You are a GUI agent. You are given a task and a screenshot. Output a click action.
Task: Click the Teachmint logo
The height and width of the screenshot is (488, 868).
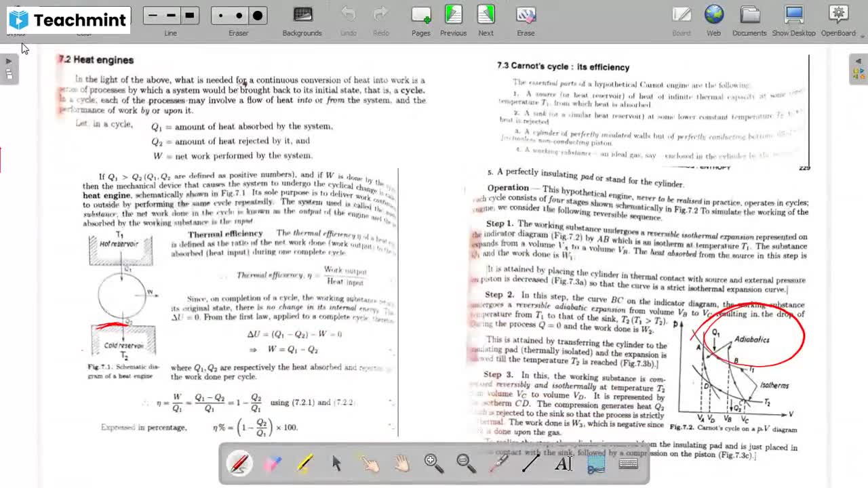(x=68, y=20)
